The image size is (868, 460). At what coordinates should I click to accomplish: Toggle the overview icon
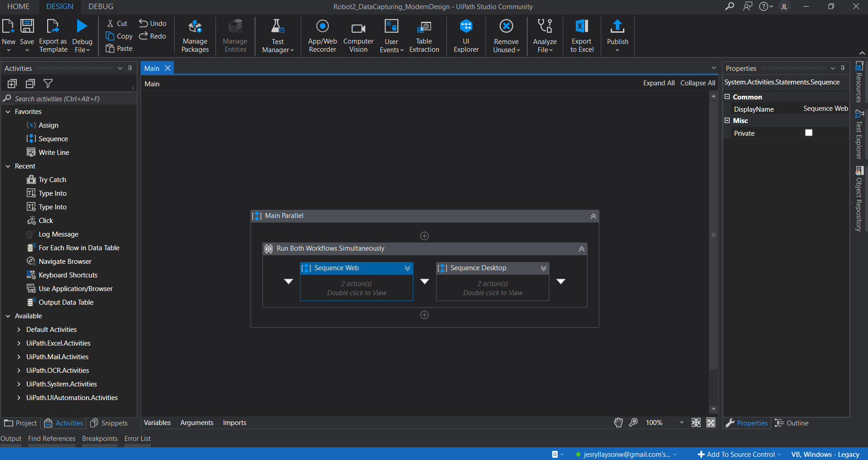[711, 423]
